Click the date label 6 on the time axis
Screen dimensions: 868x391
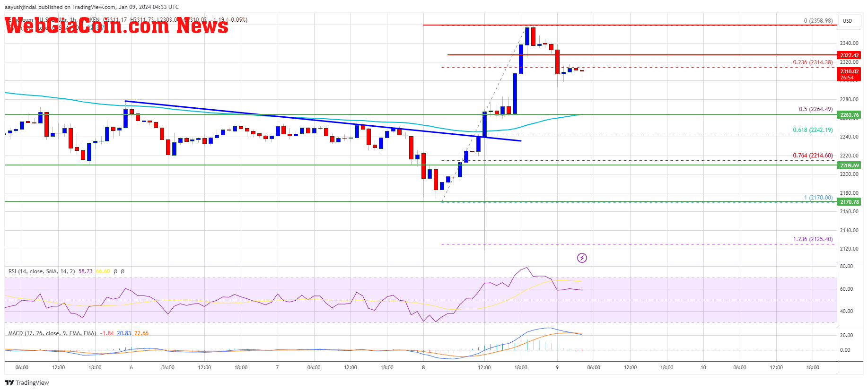coord(131,367)
